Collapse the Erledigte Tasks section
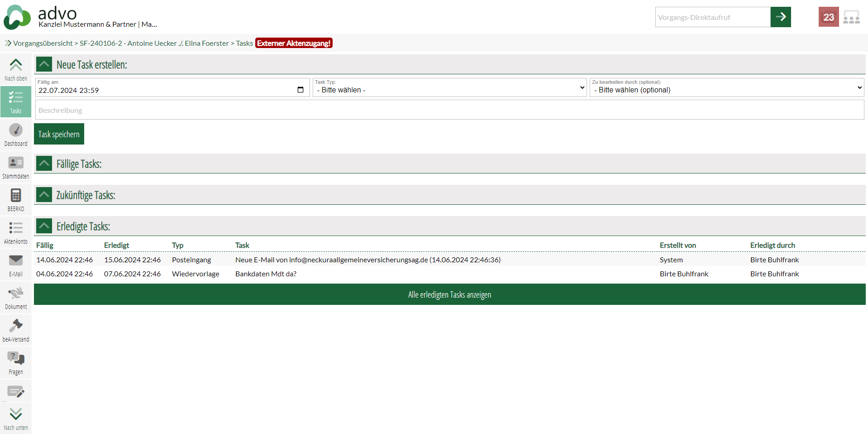The height and width of the screenshot is (434, 868). [x=44, y=226]
